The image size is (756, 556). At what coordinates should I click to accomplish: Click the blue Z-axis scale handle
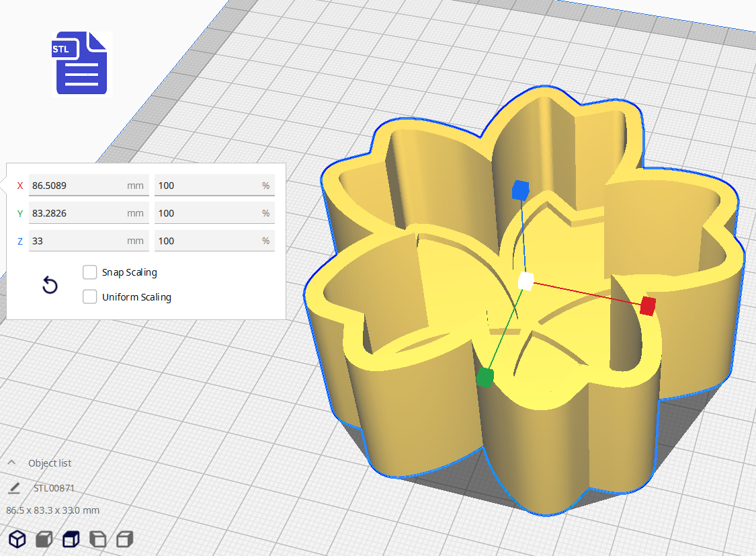521,190
